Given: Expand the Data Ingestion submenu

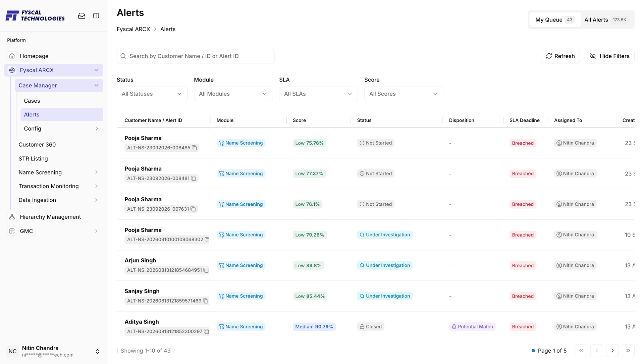Looking at the screenshot, I should click(97, 200).
